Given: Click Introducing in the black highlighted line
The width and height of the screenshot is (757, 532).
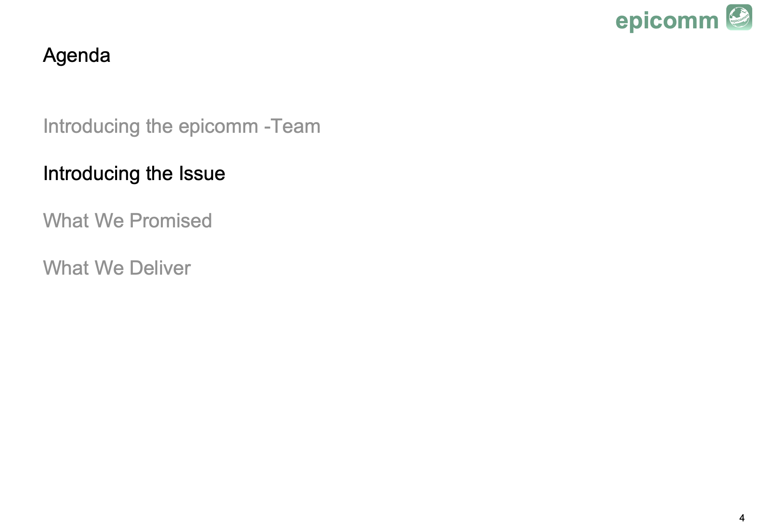Looking at the screenshot, I should (x=91, y=175).
